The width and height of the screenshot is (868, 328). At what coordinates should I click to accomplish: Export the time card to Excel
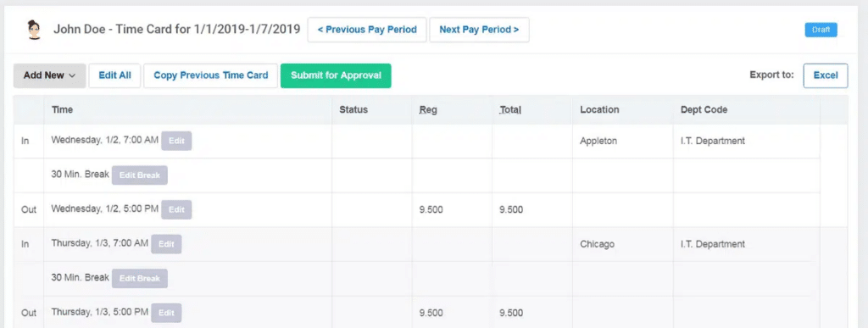point(826,75)
